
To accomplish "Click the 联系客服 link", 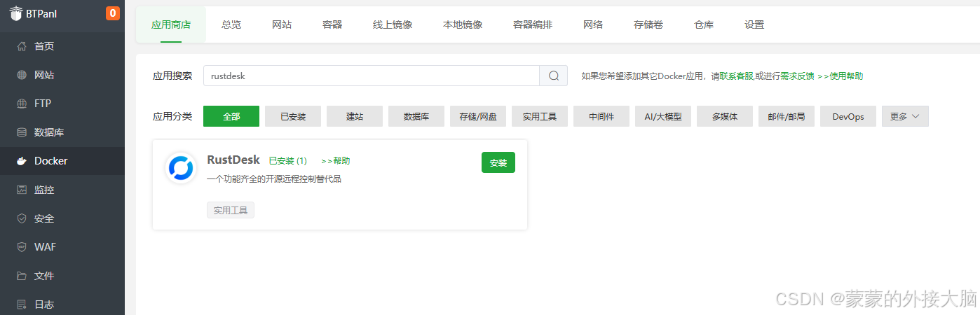I will point(736,76).
